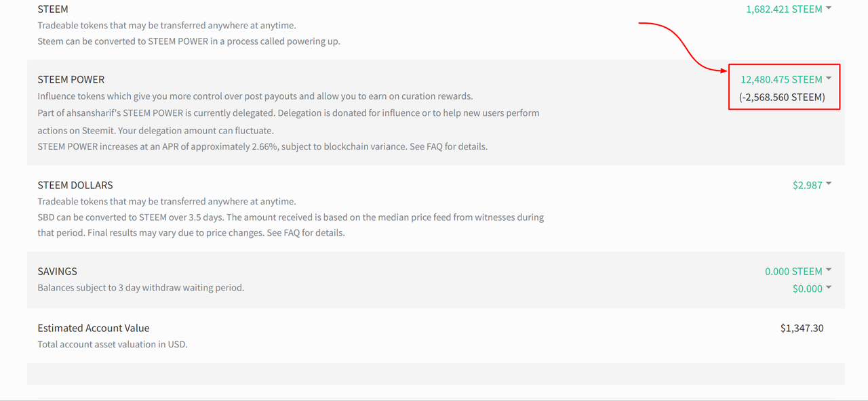This screenshot has height=401, width=868.
Task: Click the caret icon next to $0.000
Action: point(829,288)
